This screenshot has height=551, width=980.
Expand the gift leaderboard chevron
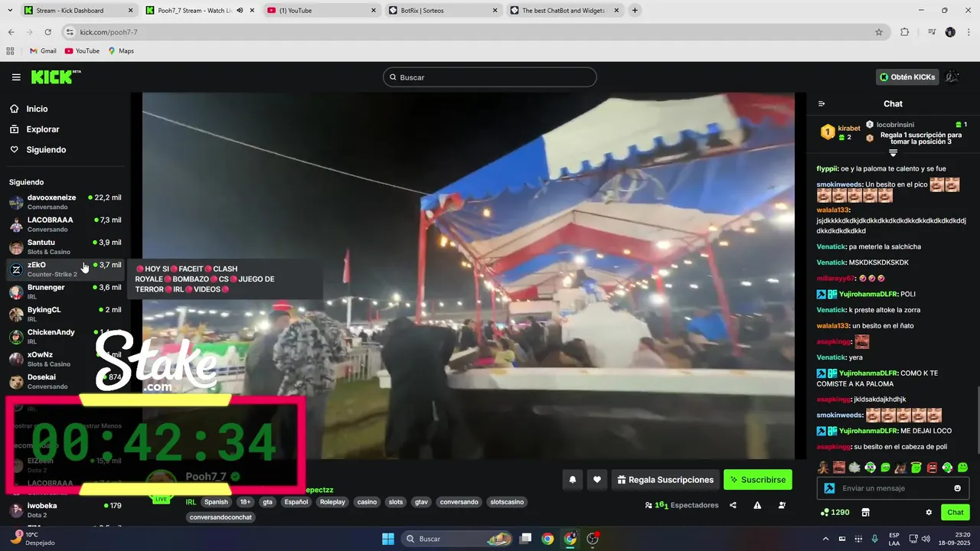(893, 153)
